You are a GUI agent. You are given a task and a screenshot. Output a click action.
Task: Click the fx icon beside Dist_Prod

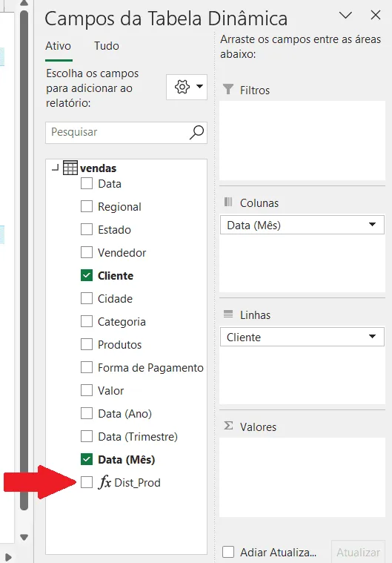click(104, 482)
